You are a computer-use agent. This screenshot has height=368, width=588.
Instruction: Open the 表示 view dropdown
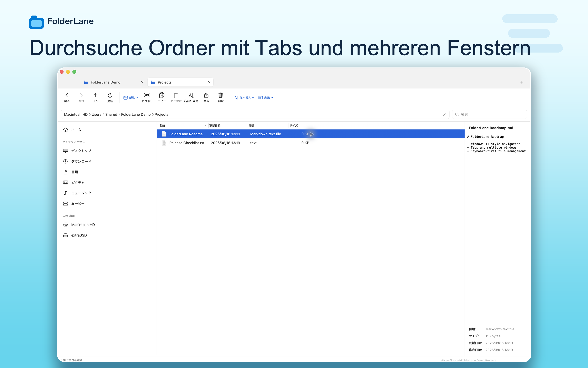click(x=266, y=98)
